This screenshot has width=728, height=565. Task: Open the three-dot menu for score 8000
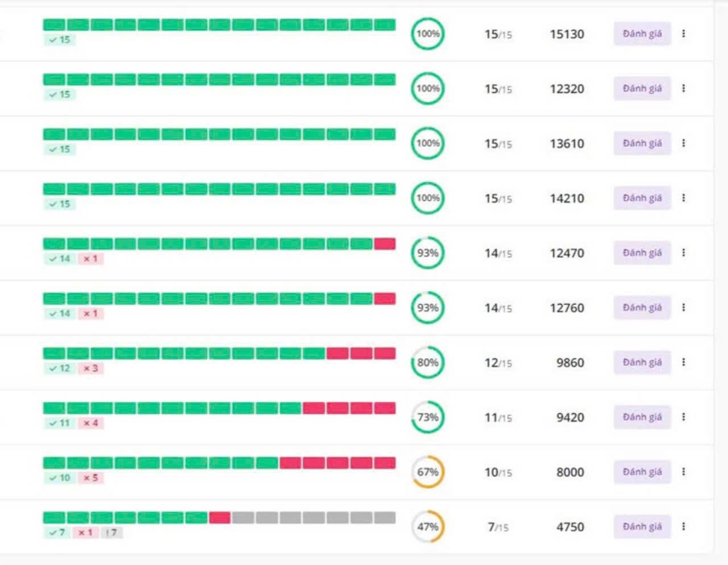point(683,472)
